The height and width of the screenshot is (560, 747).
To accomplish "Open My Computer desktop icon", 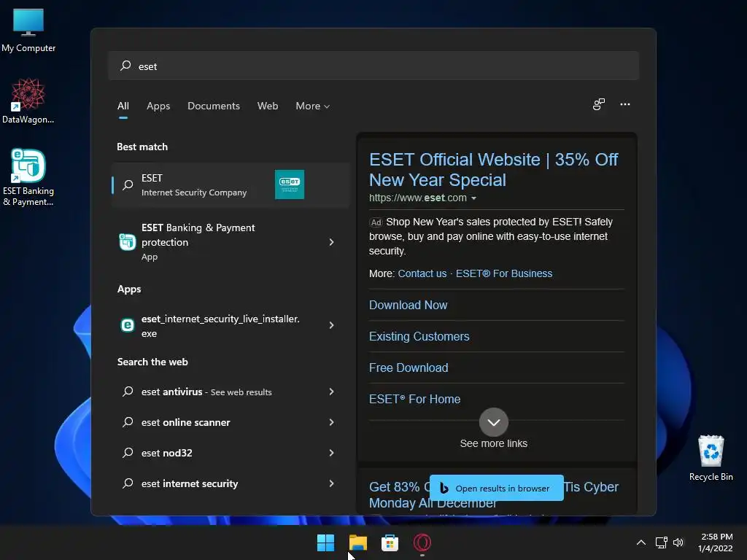I will click(x=28, y=31).
